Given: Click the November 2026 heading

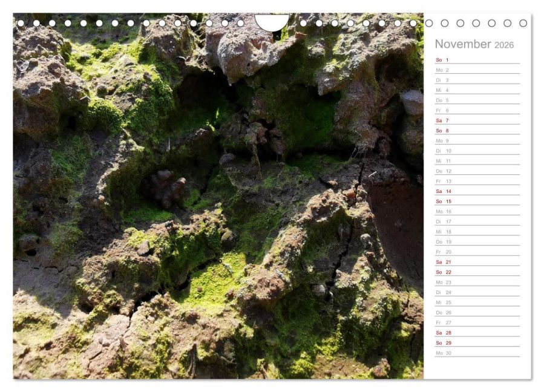Looking at the screenshot, I should (474, 44).
